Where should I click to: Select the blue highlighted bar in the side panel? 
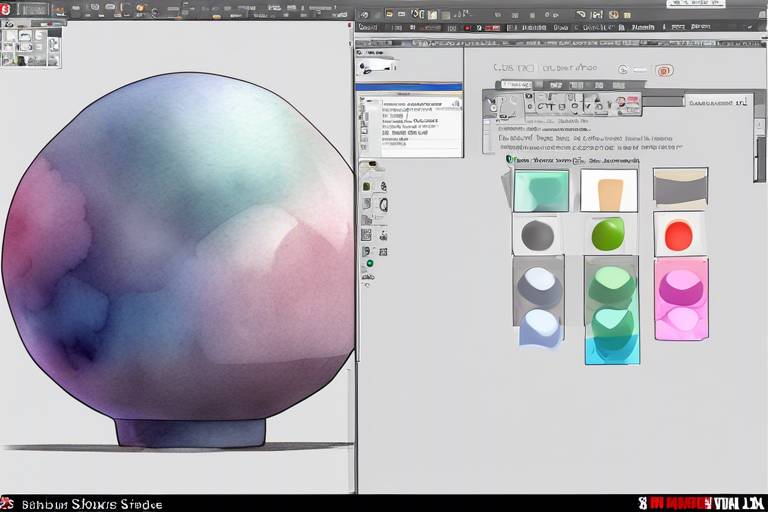point(409,87)
